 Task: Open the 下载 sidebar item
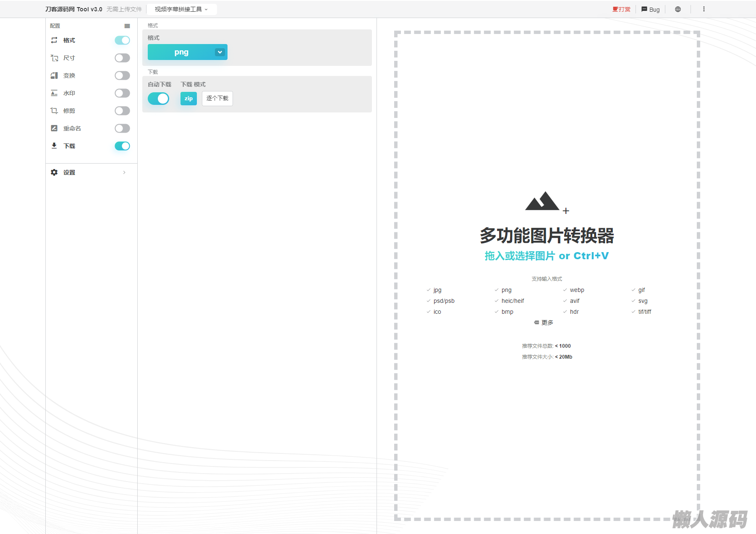69,146
